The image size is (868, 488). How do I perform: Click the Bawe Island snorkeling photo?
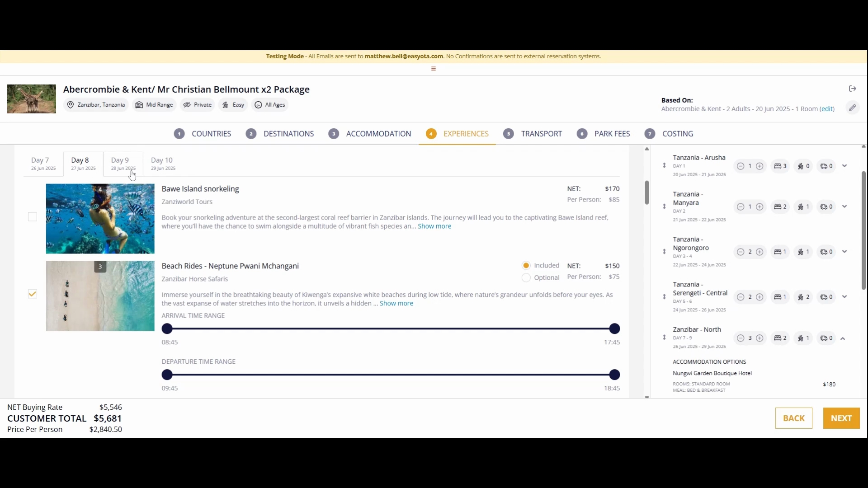pos(100,219)
